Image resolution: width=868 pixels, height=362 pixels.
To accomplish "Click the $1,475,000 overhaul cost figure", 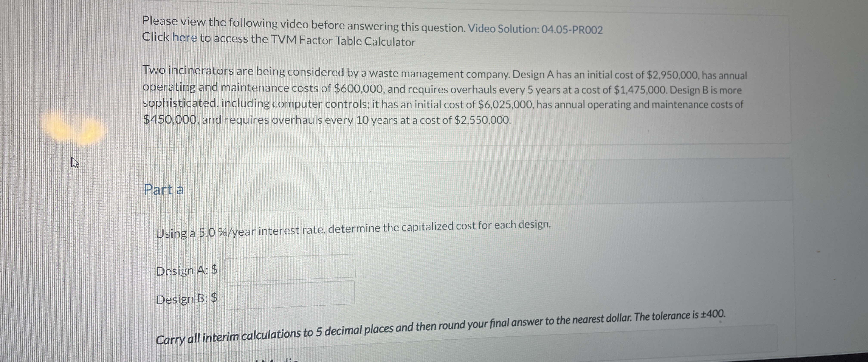I will click(x=640, y=90).
